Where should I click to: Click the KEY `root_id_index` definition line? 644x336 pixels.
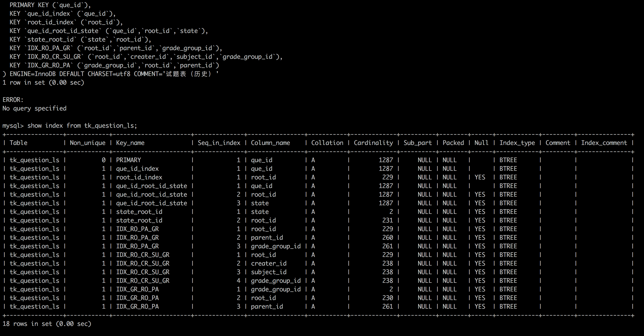66,22
